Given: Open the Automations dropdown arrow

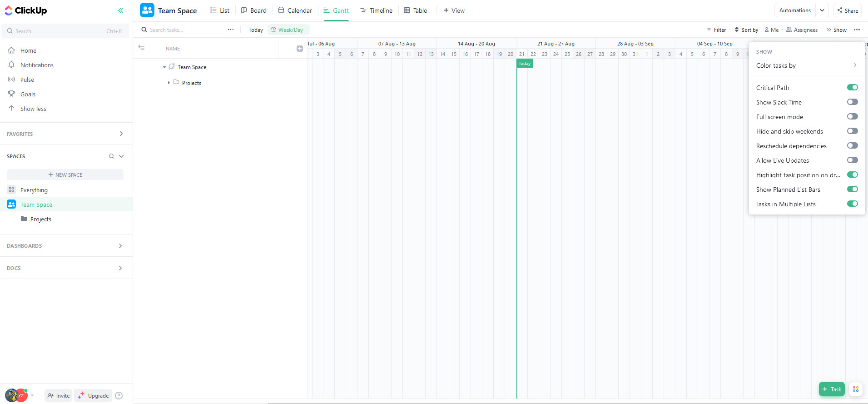Looking at the screenshot, I should click(x=822, y=10).
